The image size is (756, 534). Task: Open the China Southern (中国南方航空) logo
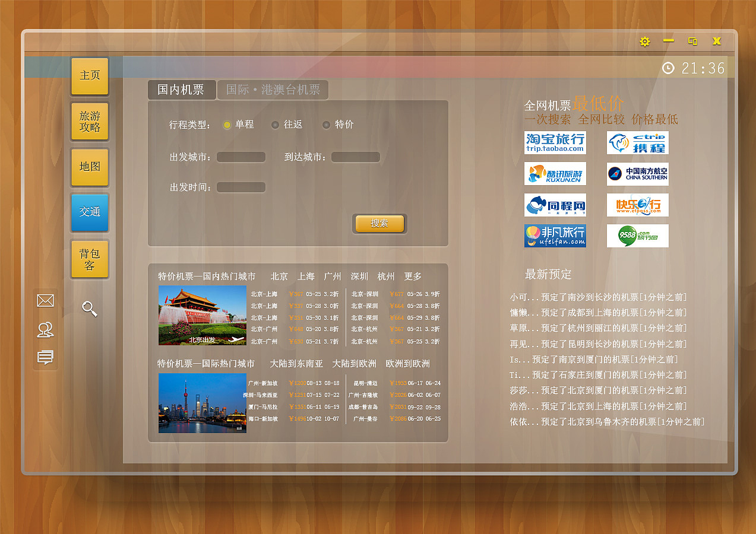point(637,174)
